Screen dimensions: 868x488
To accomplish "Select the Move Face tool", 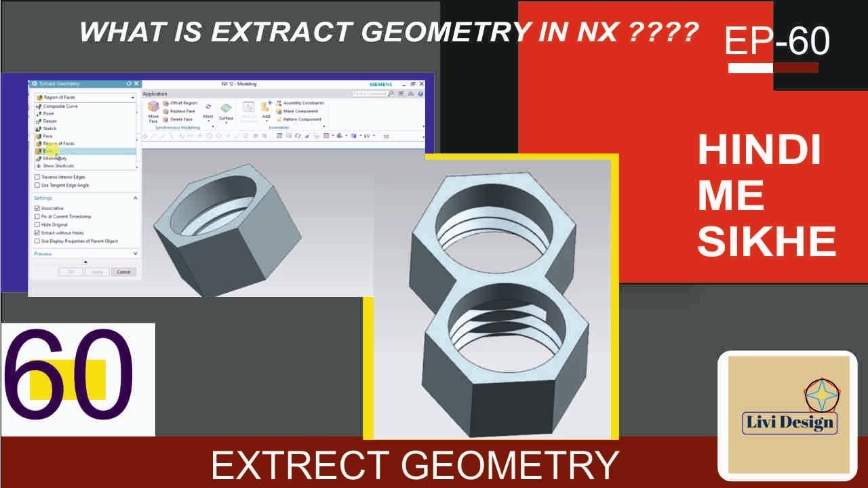I will pos(153,112).
